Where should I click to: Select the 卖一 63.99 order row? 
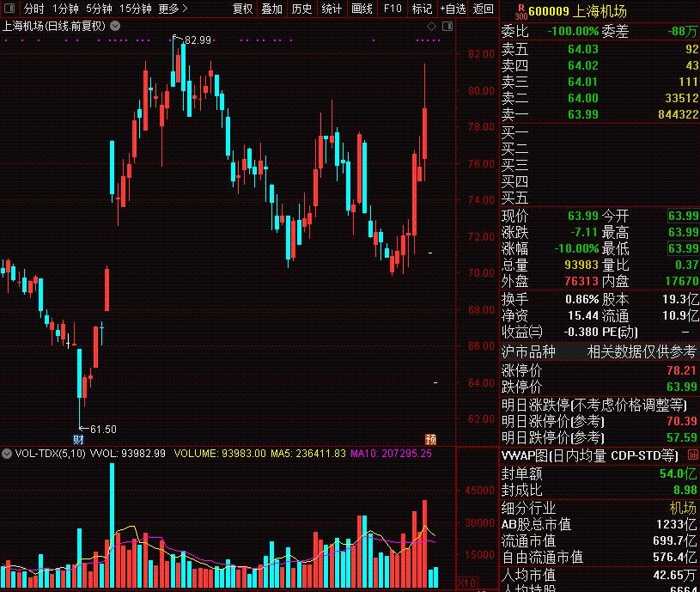600,114
